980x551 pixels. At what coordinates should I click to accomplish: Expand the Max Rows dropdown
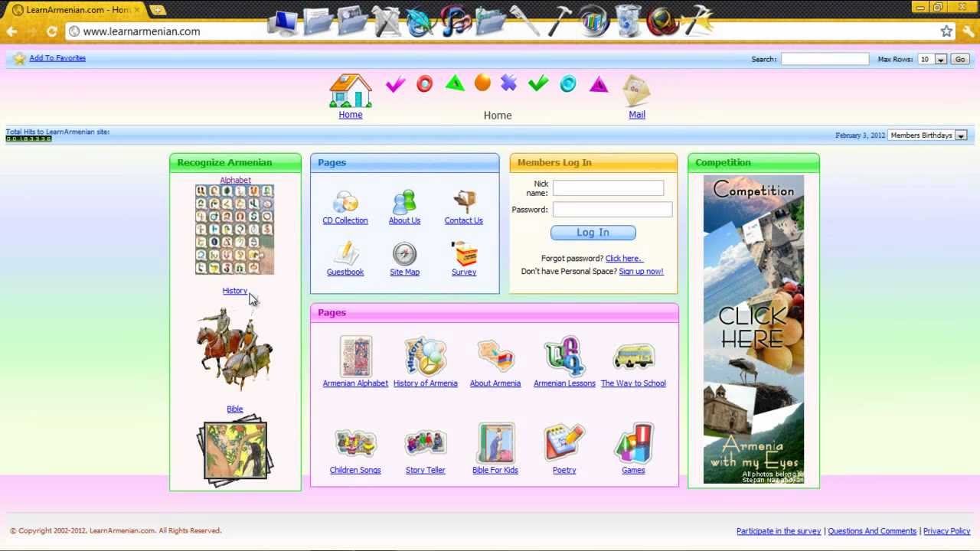[x=940, y=59]
